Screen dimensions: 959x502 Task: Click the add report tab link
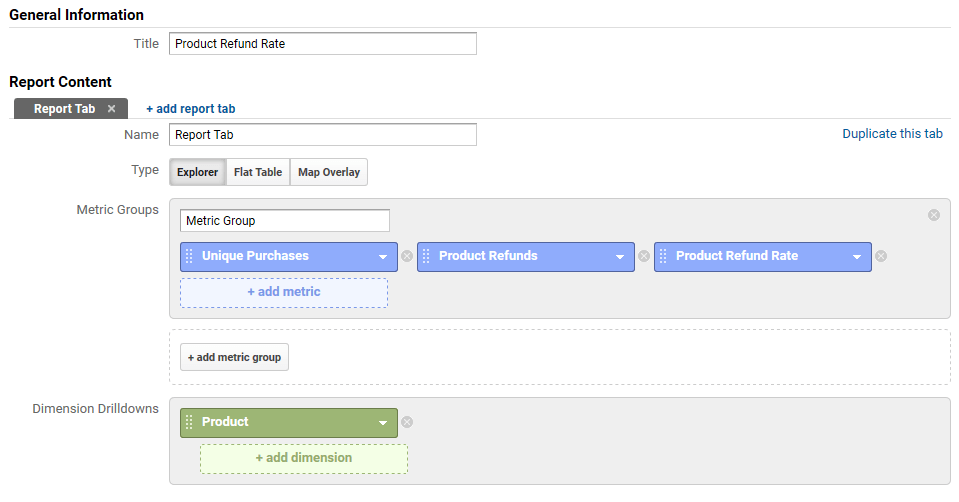point(190,109)
